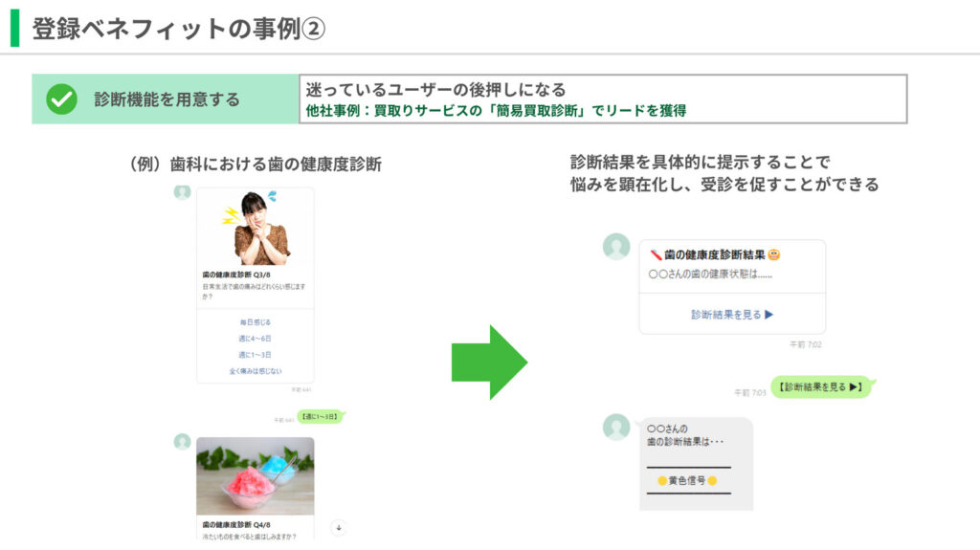Click the 診断機能を用意する green label
Viewport: 980px width, 550px height.
pos(167,99)
